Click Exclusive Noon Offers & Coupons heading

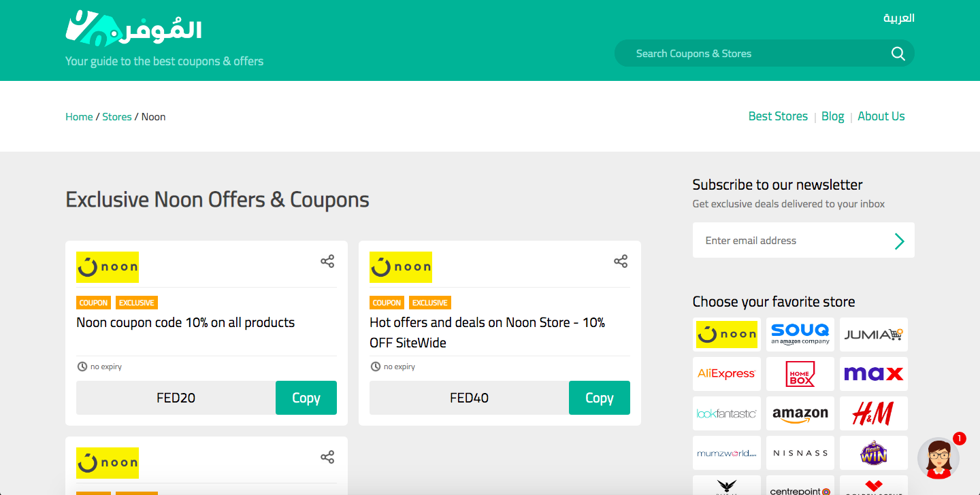(x=217, y=200)
